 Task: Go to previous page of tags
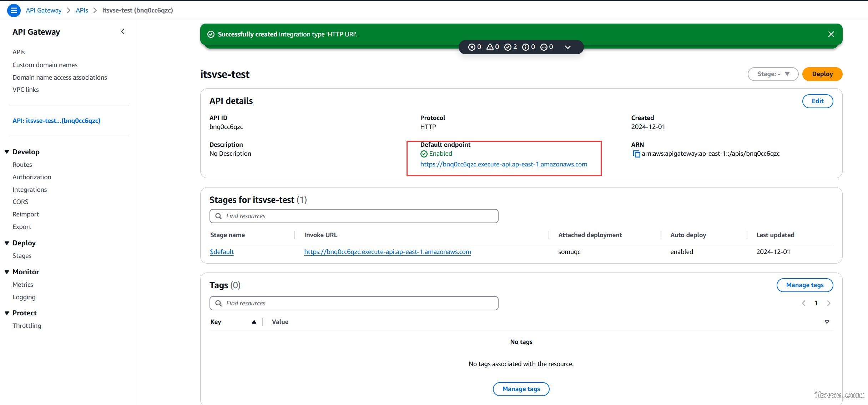coord(803,303)
